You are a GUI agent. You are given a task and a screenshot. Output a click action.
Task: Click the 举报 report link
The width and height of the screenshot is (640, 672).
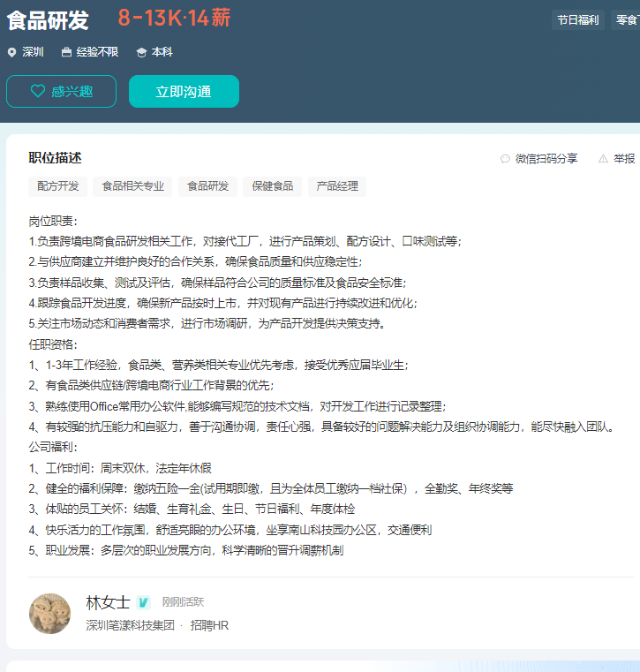[x=624, y=159]
